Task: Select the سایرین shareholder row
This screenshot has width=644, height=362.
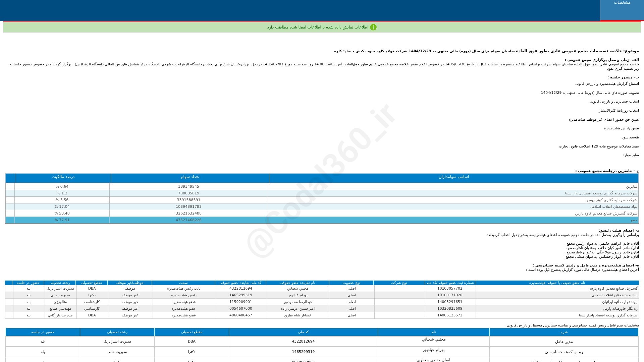Action: click(x=322, y=187)
